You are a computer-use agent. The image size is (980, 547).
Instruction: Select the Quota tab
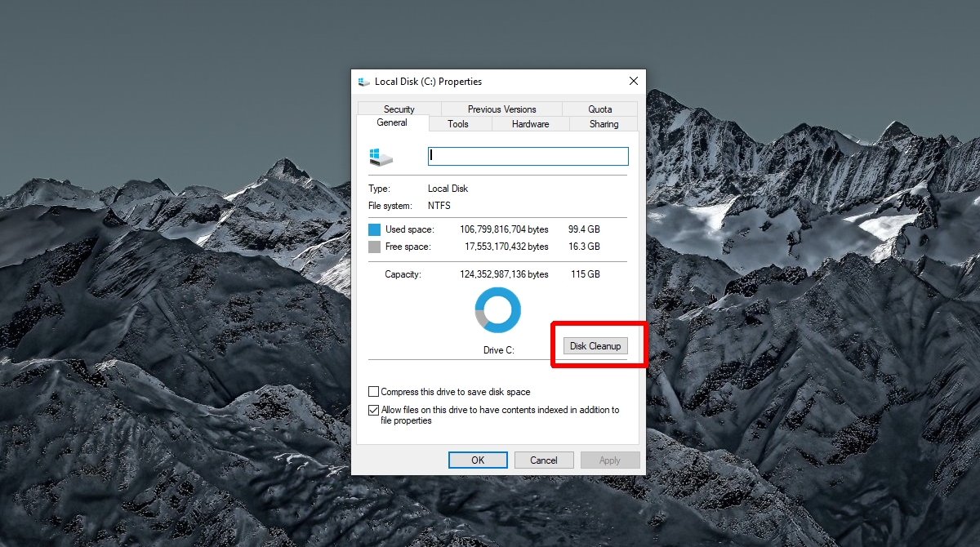pyautogui.click(x=600, y=109)
